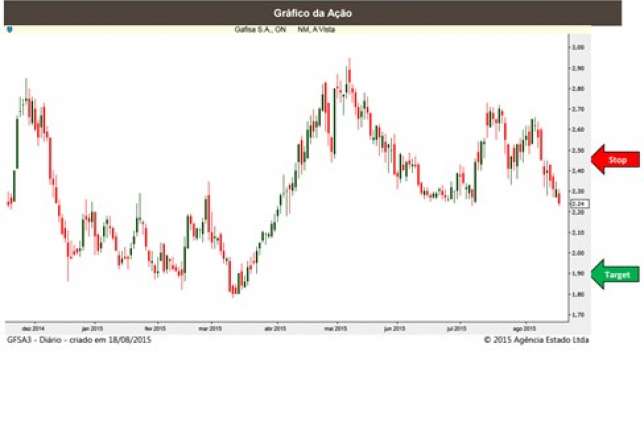
Task: Click the highest candlestick peak near mai 2015
Action: (349, 62)
